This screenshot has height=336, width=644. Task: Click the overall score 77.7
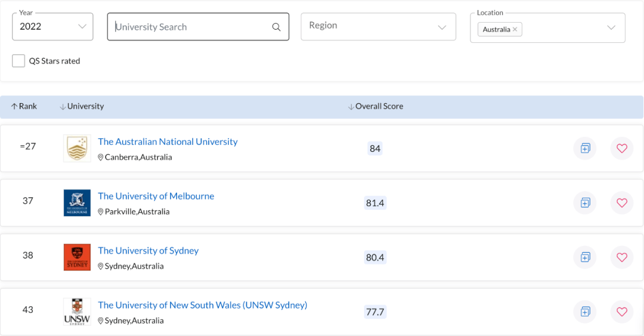[375, 312]
